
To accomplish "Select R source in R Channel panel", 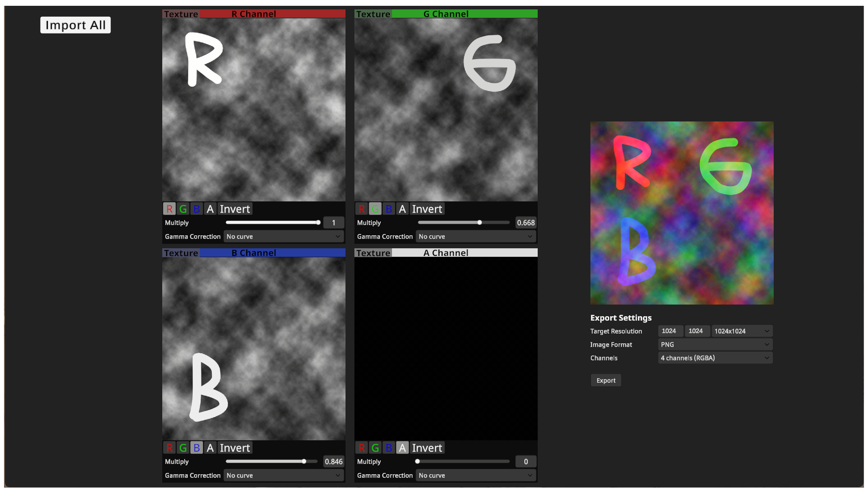I will tap(169, 209).
